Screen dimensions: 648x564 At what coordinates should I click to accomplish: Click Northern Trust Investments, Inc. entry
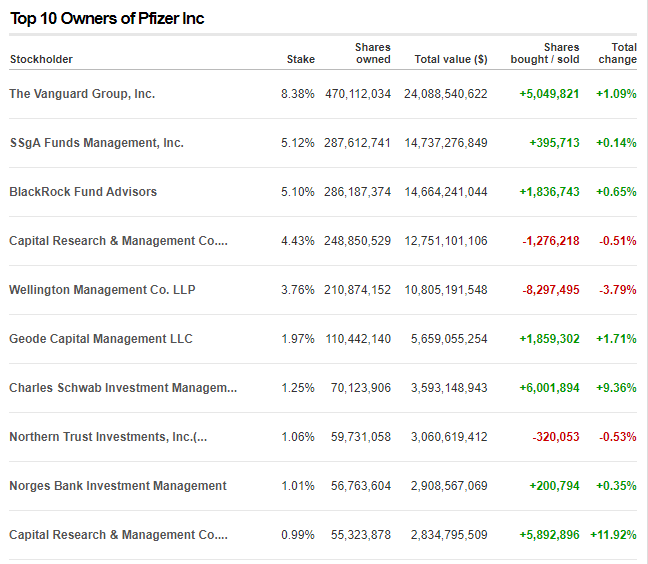108,437
